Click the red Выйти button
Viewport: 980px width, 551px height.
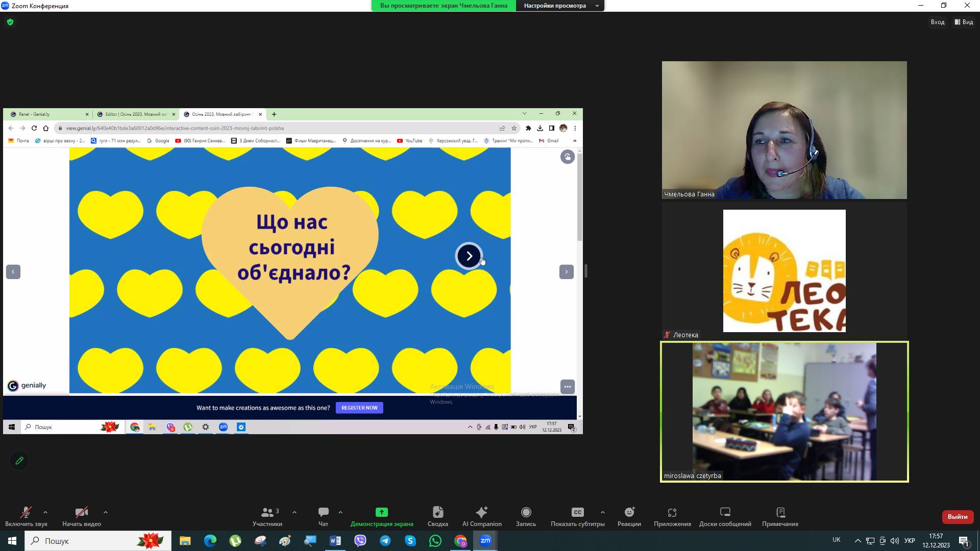[957, 517]
